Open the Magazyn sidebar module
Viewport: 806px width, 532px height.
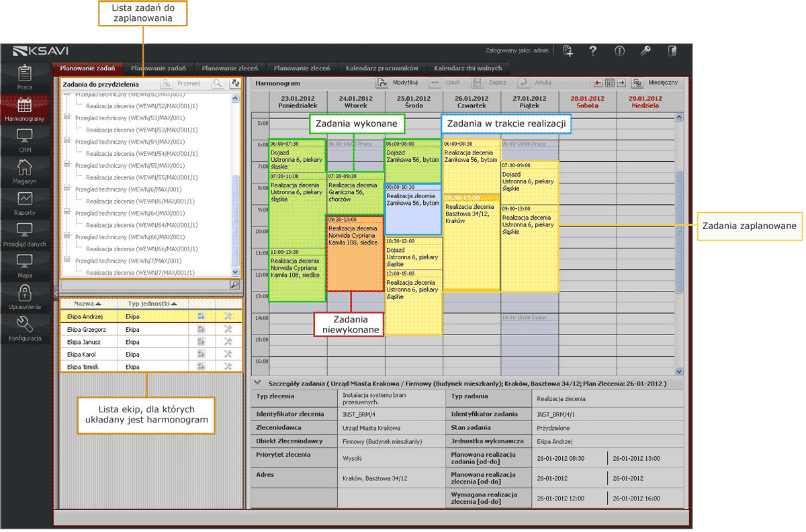click(25, 171)
